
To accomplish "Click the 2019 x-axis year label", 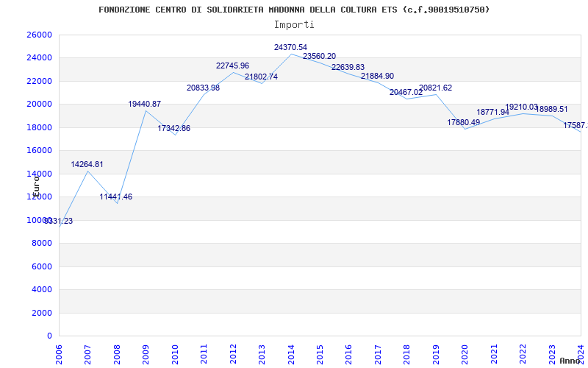I will [436, 354].
